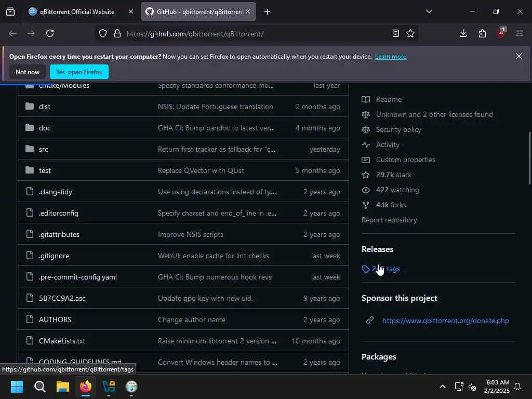Close the qBittorrent Official Website tab
The width and height of the screenshot is (532, 399).
point(130,11)
